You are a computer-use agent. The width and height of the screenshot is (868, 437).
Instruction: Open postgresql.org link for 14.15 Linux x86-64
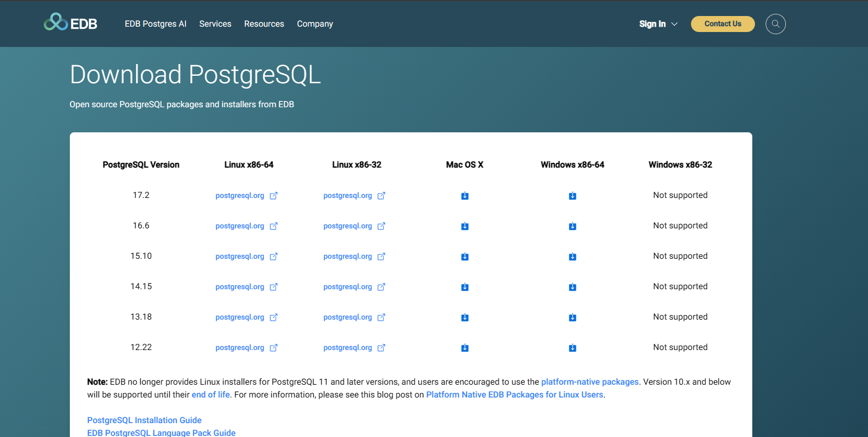(x=246, y=287)
